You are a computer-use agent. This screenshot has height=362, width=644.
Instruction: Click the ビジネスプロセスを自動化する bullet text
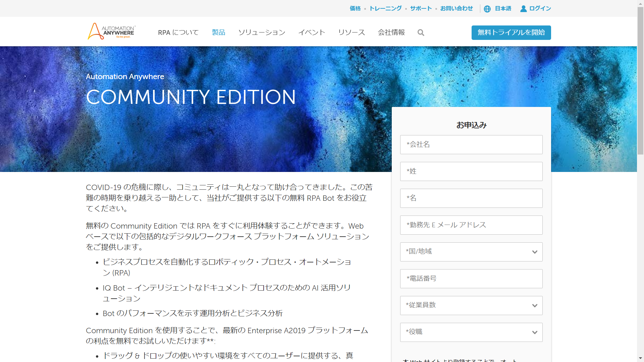click(227, 267)
